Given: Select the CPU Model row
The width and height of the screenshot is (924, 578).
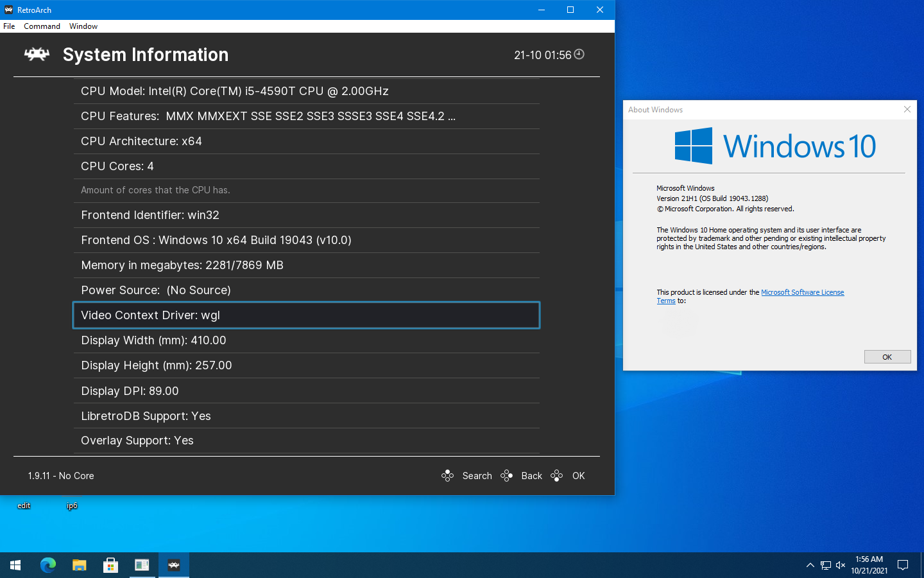Looking at the screenshot, I should pos(307,91).
